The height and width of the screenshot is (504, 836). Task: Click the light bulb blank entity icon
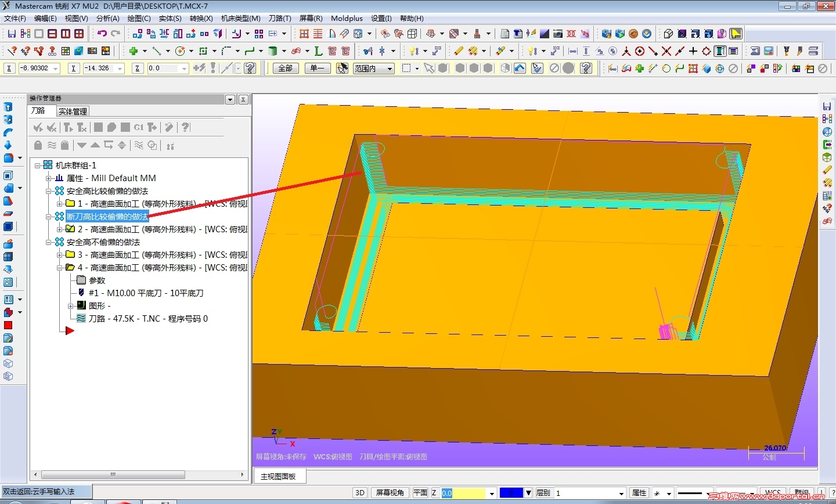click(413, 51)
